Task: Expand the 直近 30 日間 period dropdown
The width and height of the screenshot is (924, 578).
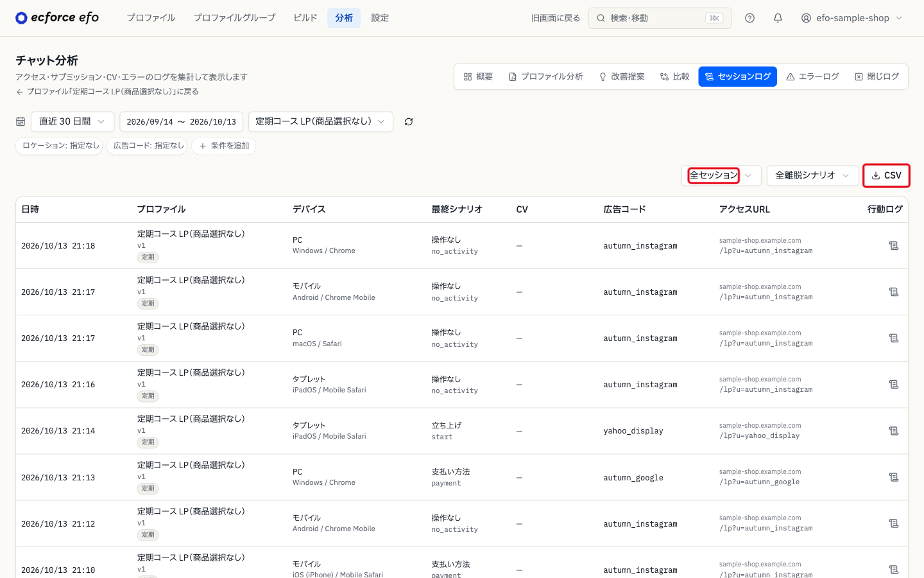Action: 73,121
